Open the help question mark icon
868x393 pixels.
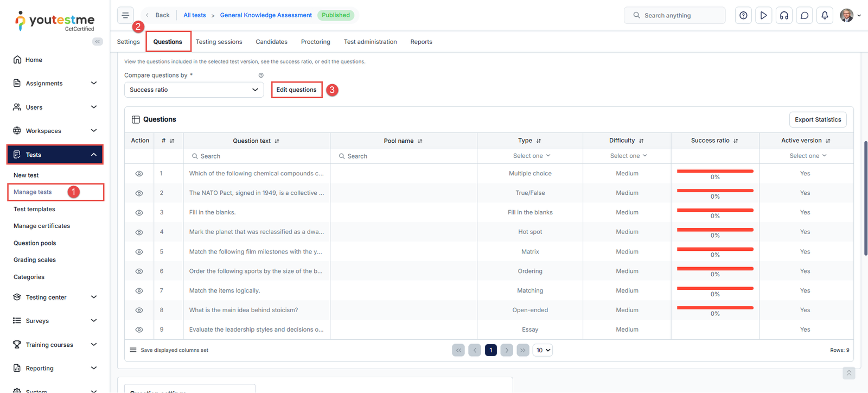(743, 15)
